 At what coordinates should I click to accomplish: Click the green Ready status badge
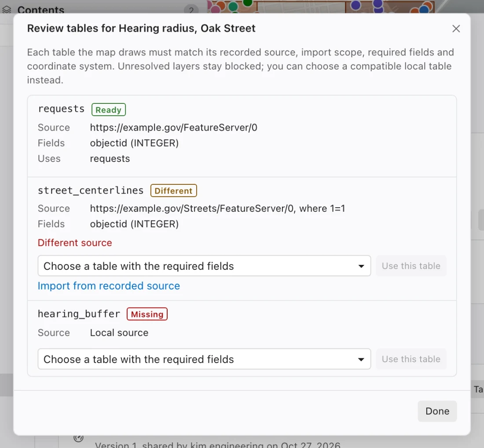[109, 110]
